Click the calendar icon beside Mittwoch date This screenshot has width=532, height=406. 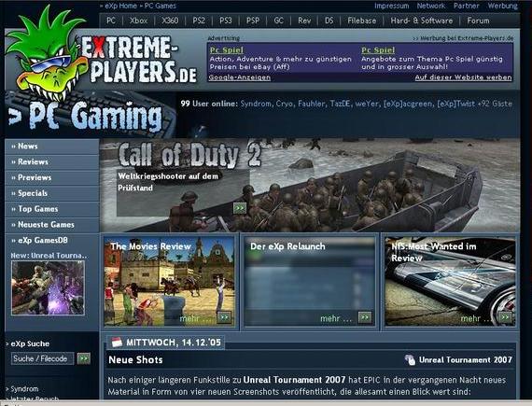tap(117, 343)
